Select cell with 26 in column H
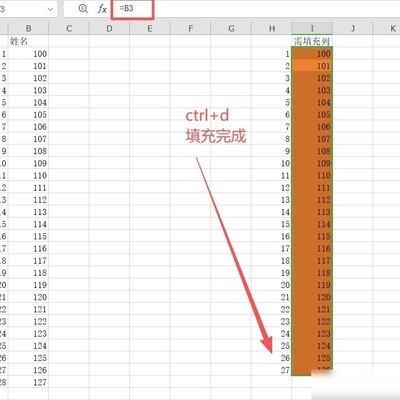Screen dimensions: 400x400 tap(272, 358)
